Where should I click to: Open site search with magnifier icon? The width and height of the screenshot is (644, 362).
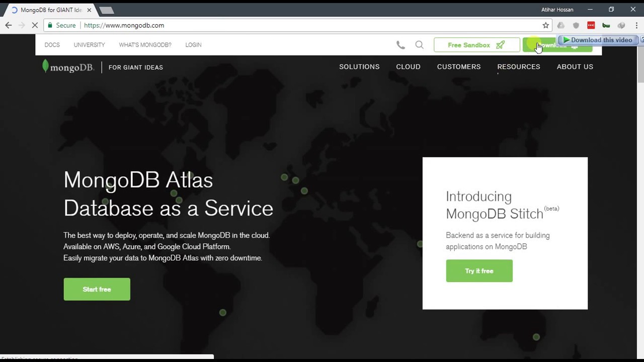pyautogui.click(x=419, y=45)
